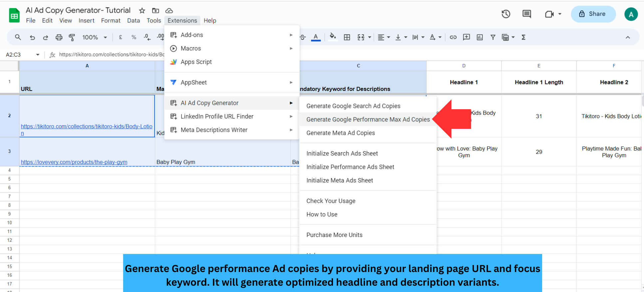Image resolution: width=644 pixels, height=292 pixels.
Task: Expand the name box dropdown
Action: [x=38, y=55]
